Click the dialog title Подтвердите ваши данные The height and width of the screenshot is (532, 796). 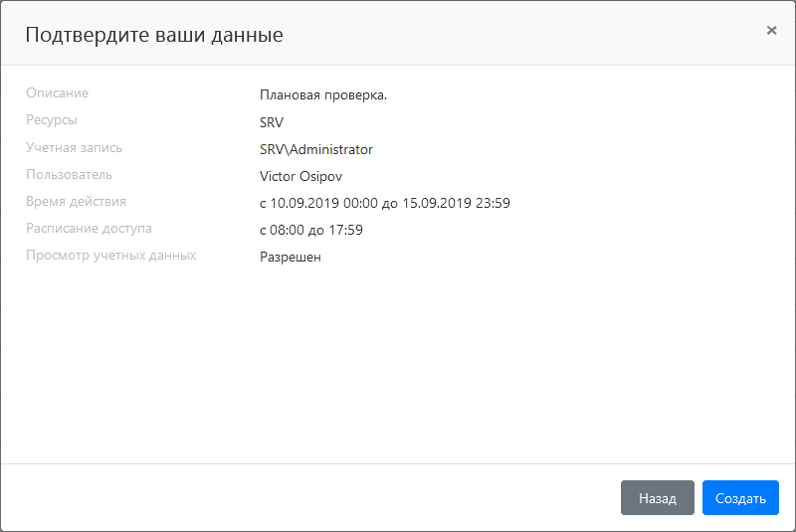(154, 35)
